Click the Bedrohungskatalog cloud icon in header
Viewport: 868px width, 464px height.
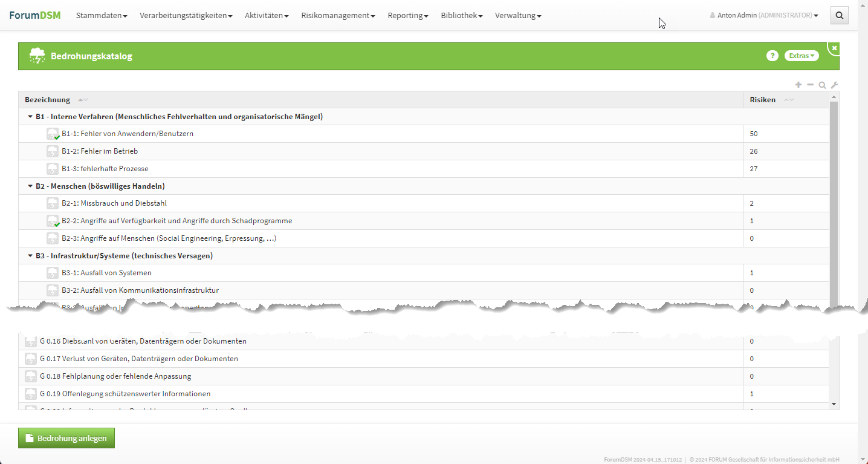coord(37,56)
